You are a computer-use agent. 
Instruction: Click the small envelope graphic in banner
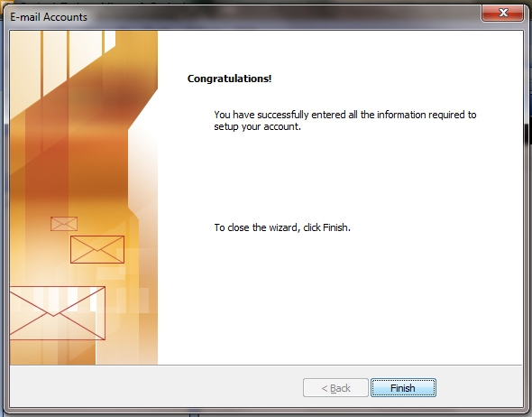64,224
